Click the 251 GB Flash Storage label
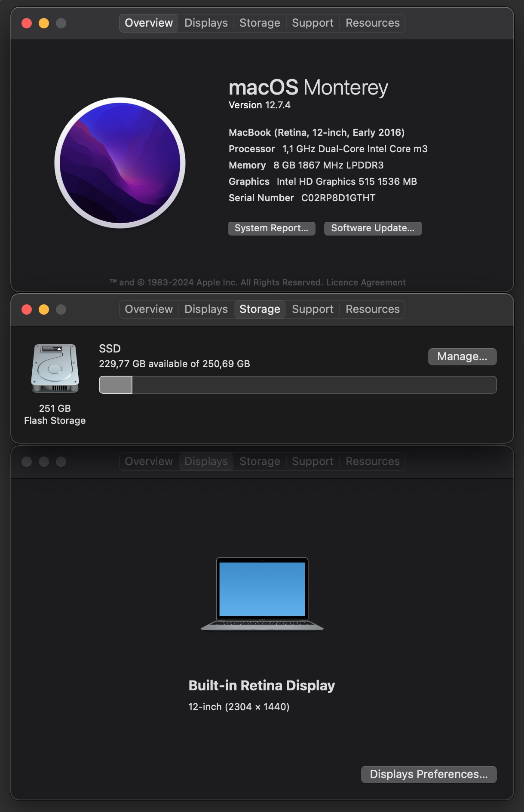Image resolution: width=524 pixels, height=812 pixels. pos(55,414)
